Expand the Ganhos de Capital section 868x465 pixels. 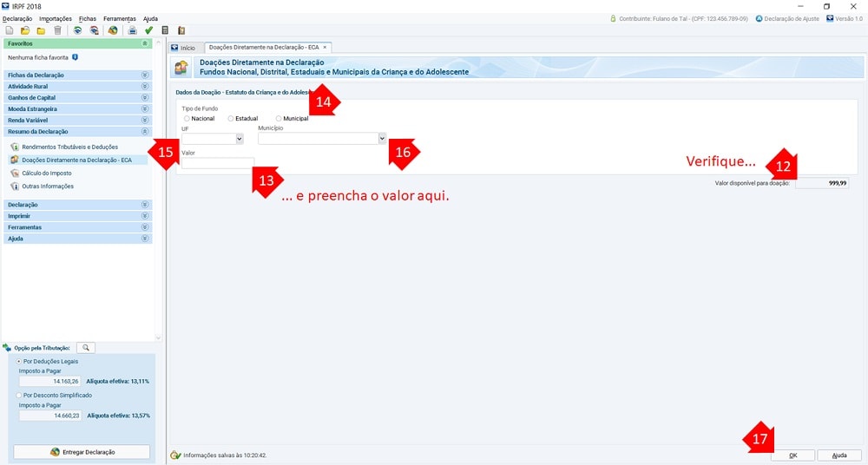[77, 98]
